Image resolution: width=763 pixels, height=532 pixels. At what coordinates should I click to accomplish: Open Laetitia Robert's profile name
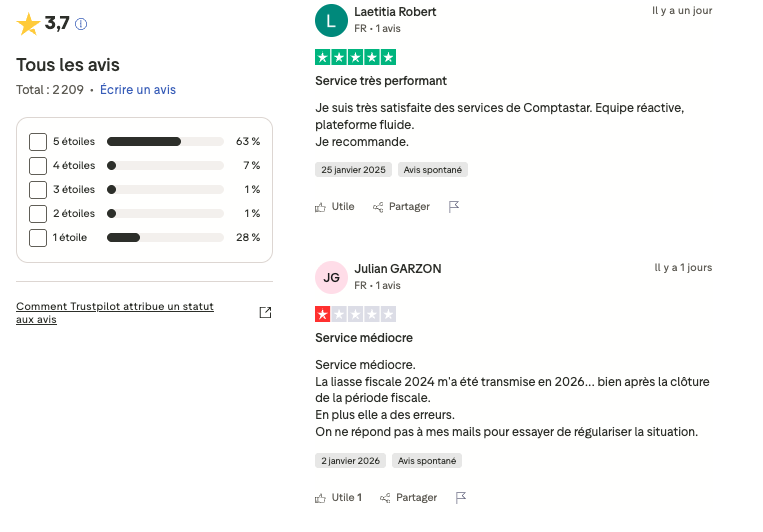(395, 12)
